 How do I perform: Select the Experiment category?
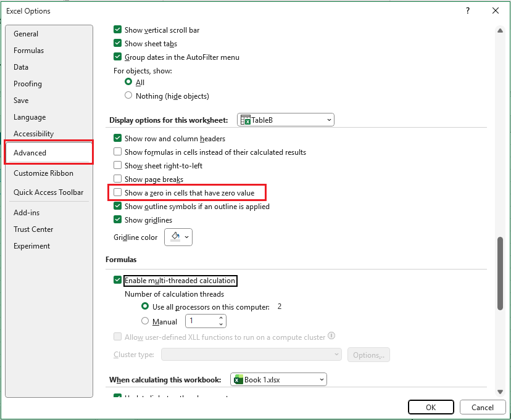[x=31, y=246]
